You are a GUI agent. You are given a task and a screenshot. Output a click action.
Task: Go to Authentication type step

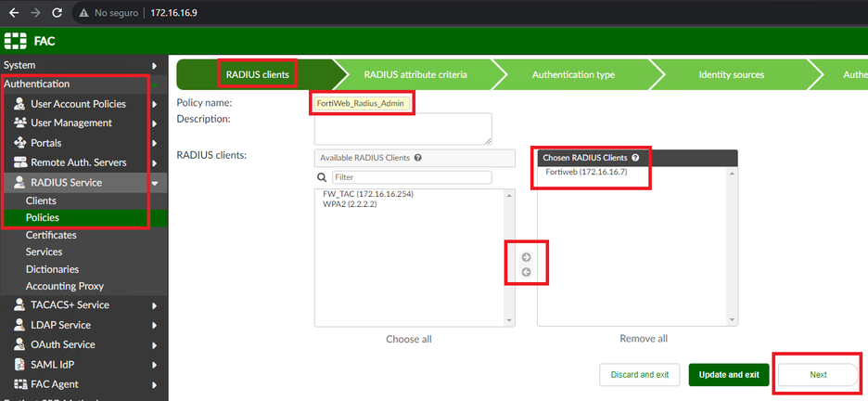point(573,75)
